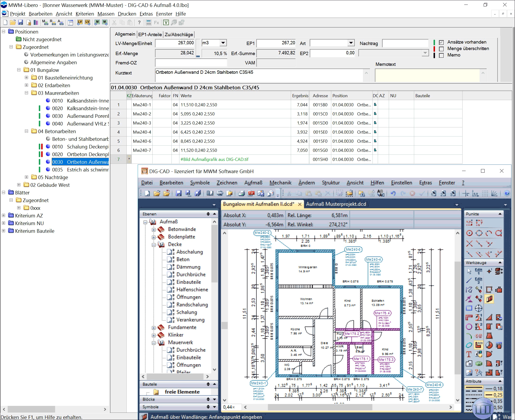Expand the Betonwände layer group in DIG-CAD
Viewport: 515px width, 420px height.
[154, 229]
